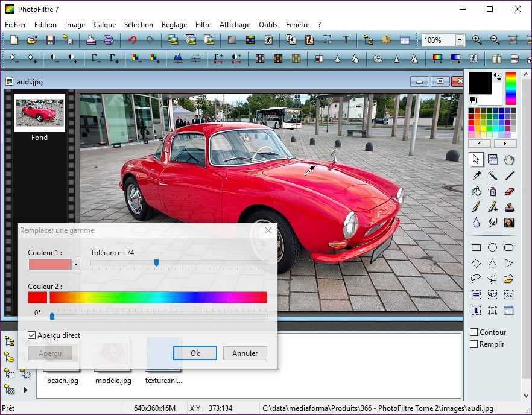
Task: Expand the folder tree arrow in explorer
Action: coord(25,390)
